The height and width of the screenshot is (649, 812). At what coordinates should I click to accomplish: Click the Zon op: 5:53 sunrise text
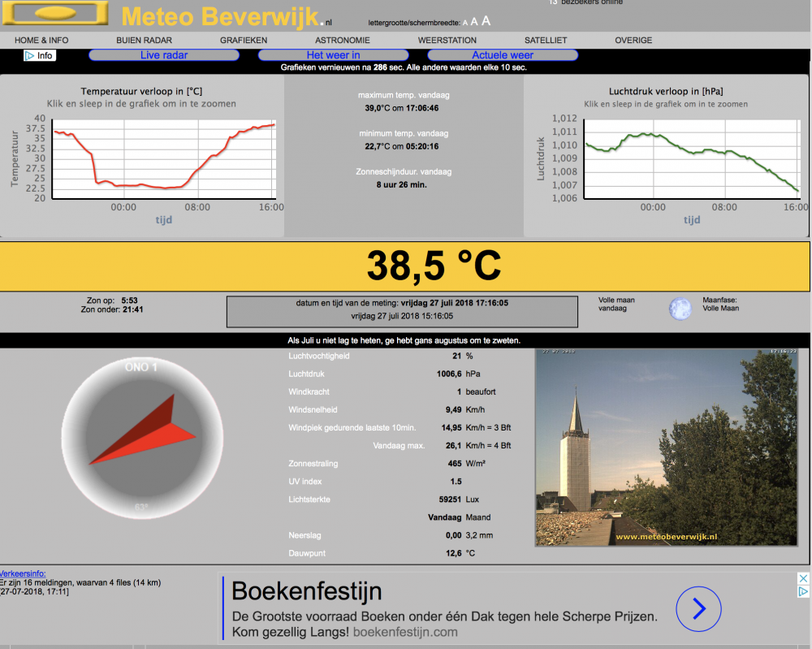[112, 301]
